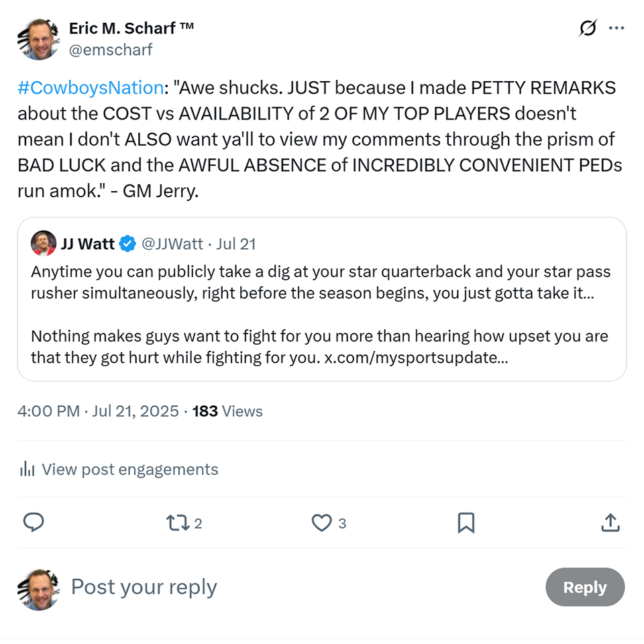This screenshot has height=644, width=644.
Task: Bookmark this post
Action: pyautogui.click(x=466, y=523)
